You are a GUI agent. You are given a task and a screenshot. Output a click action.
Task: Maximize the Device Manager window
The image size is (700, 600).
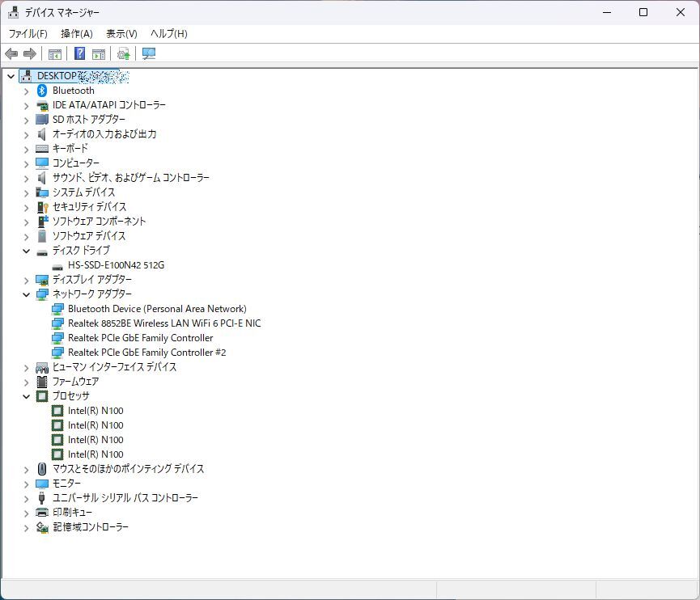(x=643, y=12)
